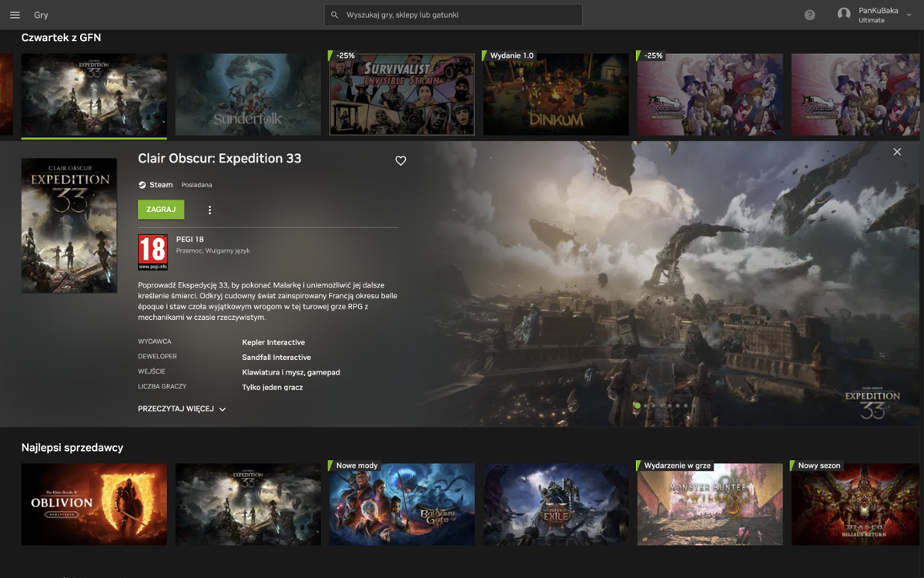
Task: Open Ace Attorney tile with -25% badge
Action: (710, 95)
